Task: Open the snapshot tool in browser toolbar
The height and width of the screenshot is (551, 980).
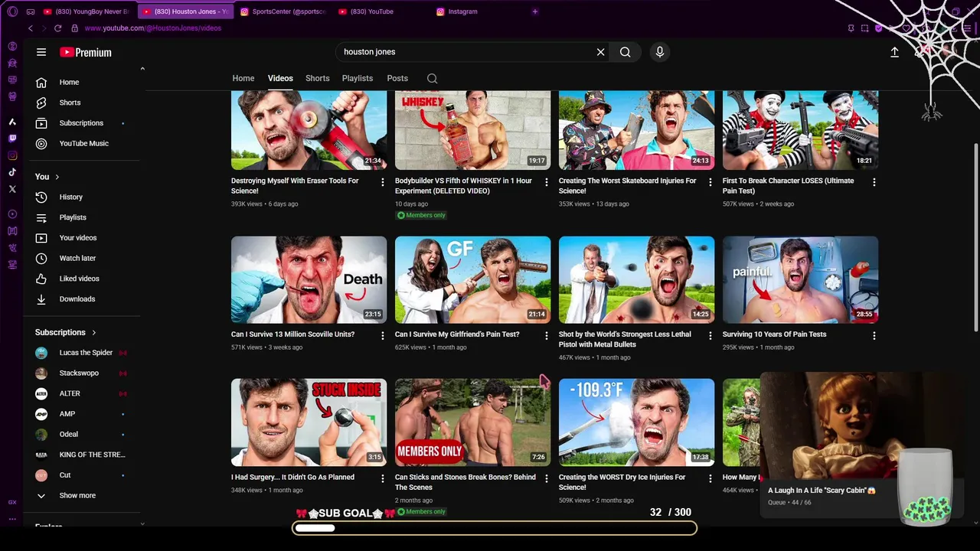Action: tap(864, 28)
